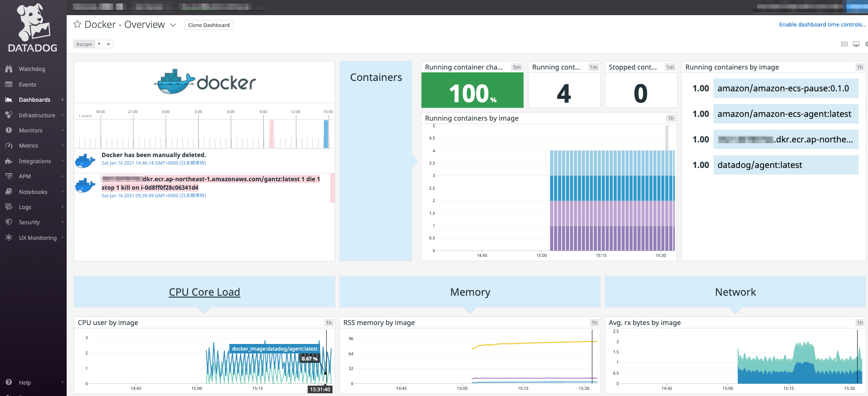This screenshot has width=868, height=396.
Task: Click the 'Containers' section header
Action: [x=376, y=78]
